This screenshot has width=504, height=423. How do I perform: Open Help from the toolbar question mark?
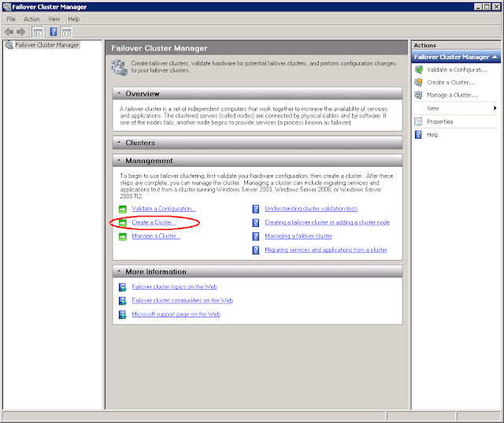[54, 32]
